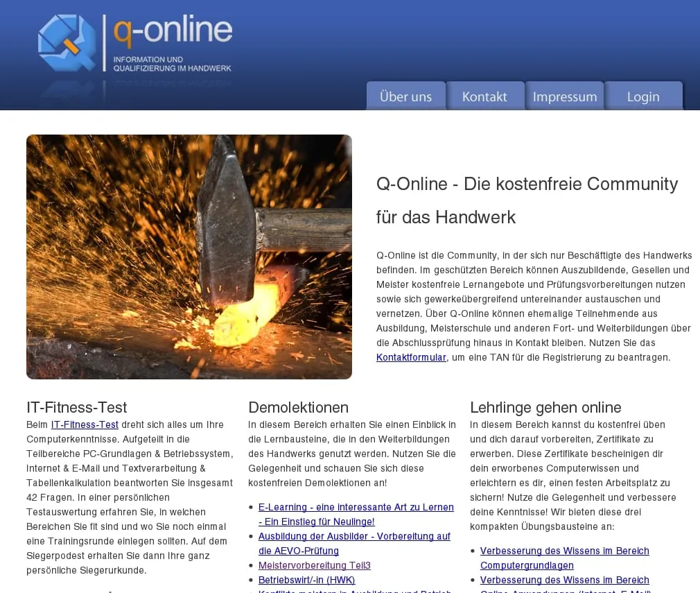
Task: Open the Kontakt page
Action: coord(485,96)
